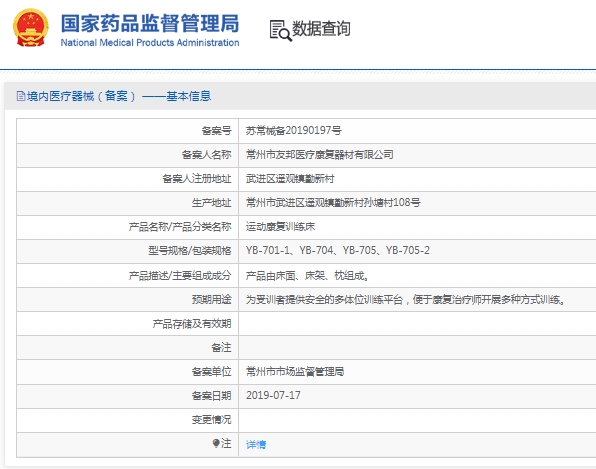This screenshot has height=469, width=596.
Task: Select the label 型号规格/包装规格
Action: click(x=190, y=250)
